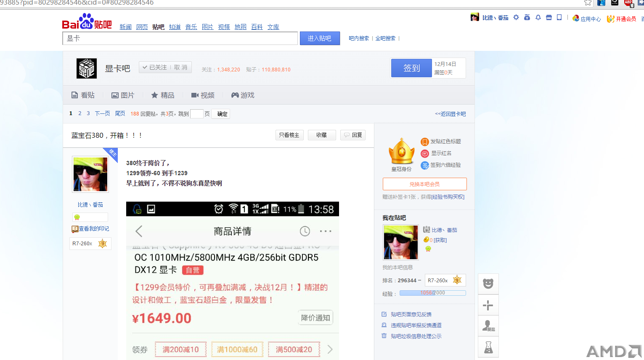
Task: Click the Baidu Tieba logo
Action: (x=87, y=22)
